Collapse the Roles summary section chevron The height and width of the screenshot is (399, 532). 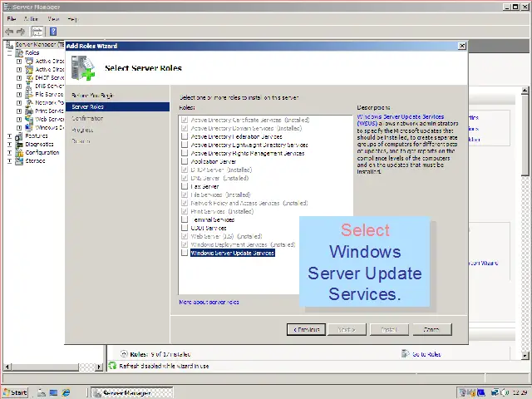pyautogui.click(x=124, y=354)
